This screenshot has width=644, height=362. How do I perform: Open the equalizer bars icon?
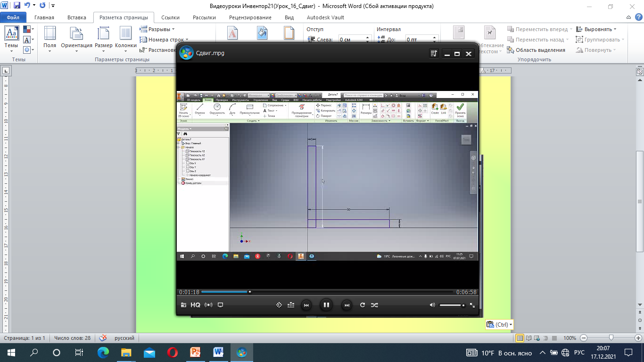click(291, 305)
